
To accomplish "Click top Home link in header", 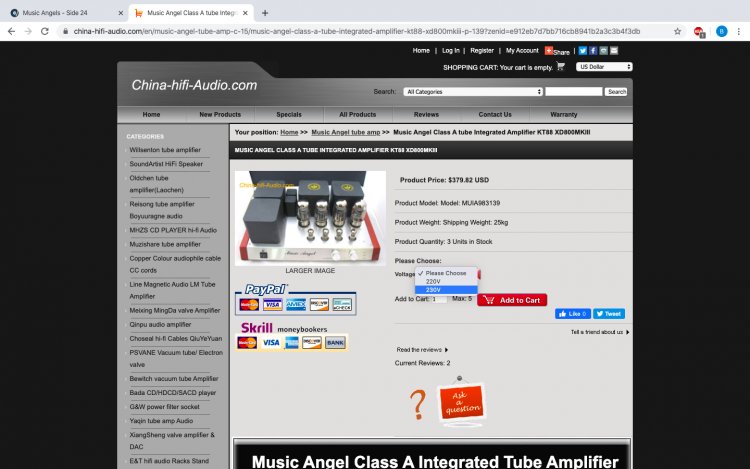I will click(421, 50).
